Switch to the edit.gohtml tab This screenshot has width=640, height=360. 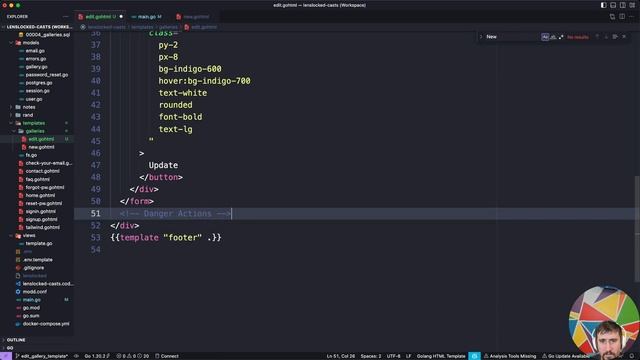tap(100, 17)
